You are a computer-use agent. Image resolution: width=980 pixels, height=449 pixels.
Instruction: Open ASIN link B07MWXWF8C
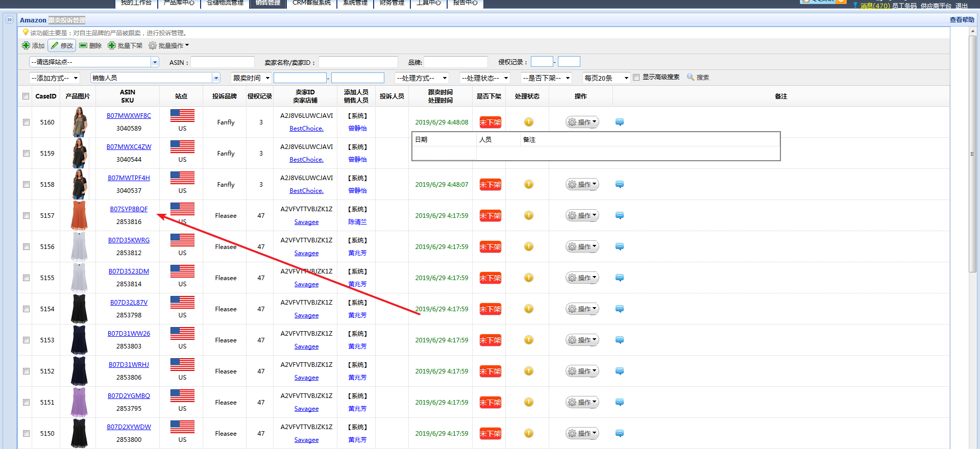click(x=129, y=115)
